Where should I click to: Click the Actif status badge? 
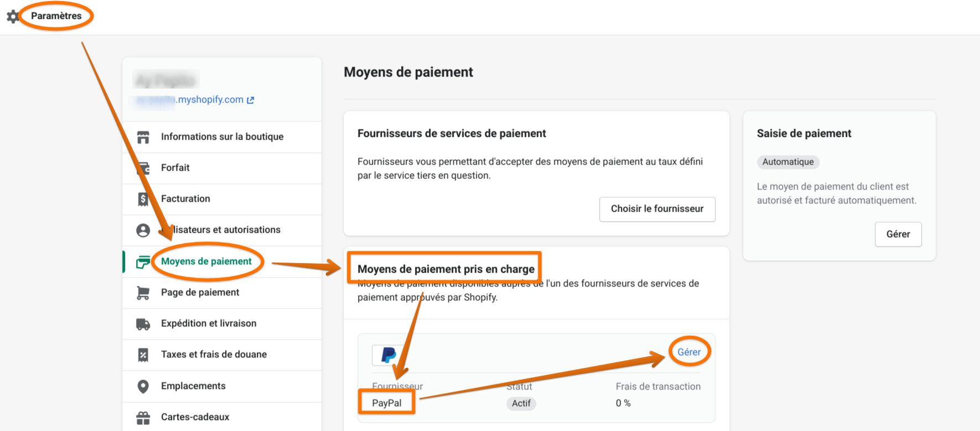tap(521, 403)
